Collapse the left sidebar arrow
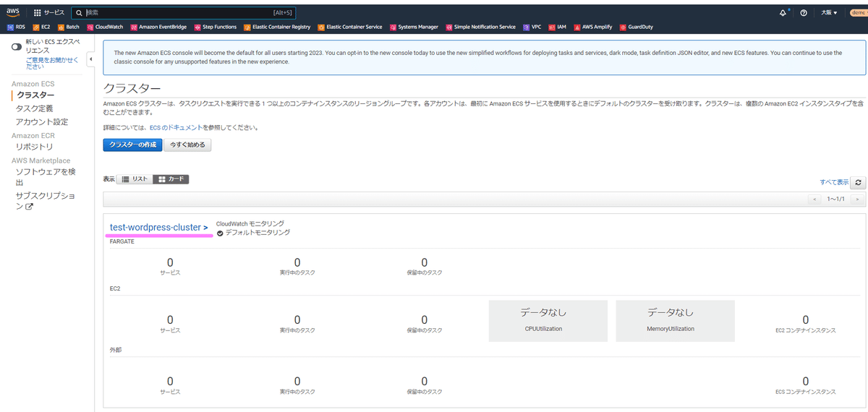This screenshot has width=868, height=412. point(90,58)
